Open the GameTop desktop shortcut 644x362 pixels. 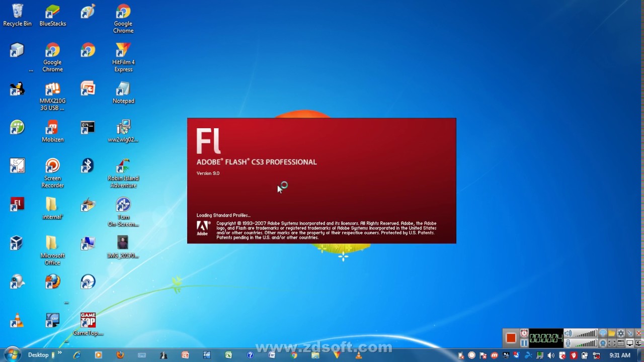point(88,324)
